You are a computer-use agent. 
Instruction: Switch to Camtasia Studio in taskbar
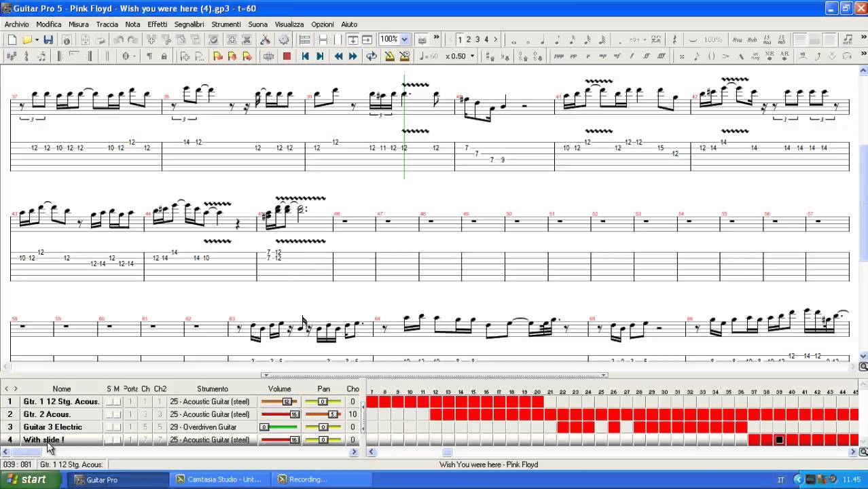point(218,479)
